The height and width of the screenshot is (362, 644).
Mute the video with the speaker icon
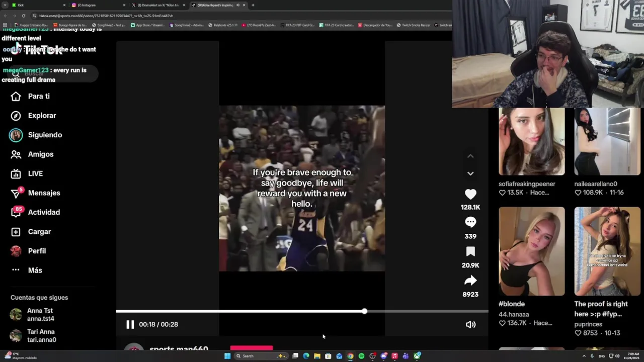pyautogui.click(x=470, y=325)
